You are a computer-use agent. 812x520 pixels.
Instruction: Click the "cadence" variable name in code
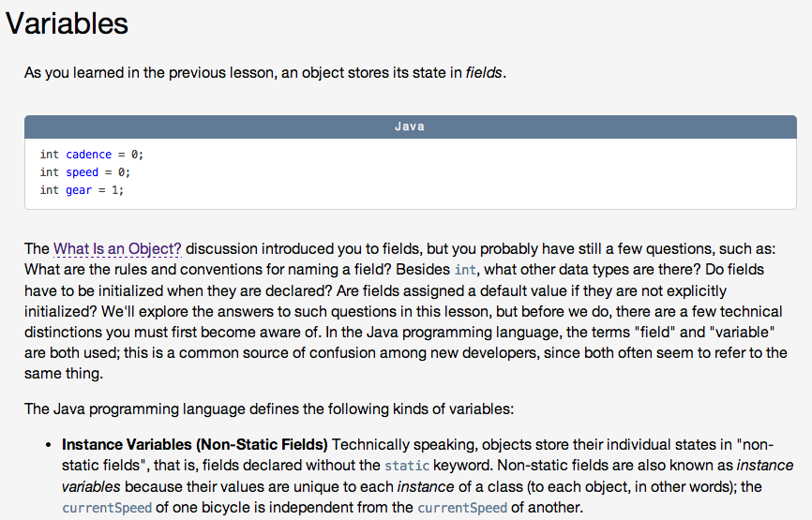point(88,155)
